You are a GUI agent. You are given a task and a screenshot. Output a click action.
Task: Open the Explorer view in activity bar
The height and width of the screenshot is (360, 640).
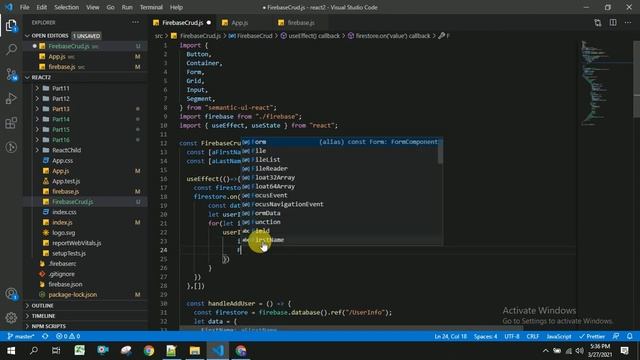[x=11, y=26]
